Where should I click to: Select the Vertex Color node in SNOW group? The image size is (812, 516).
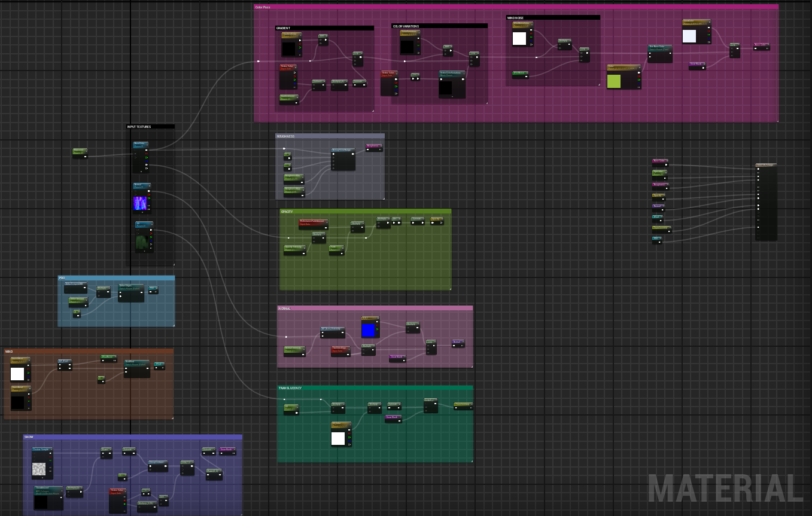click(118, 500)
